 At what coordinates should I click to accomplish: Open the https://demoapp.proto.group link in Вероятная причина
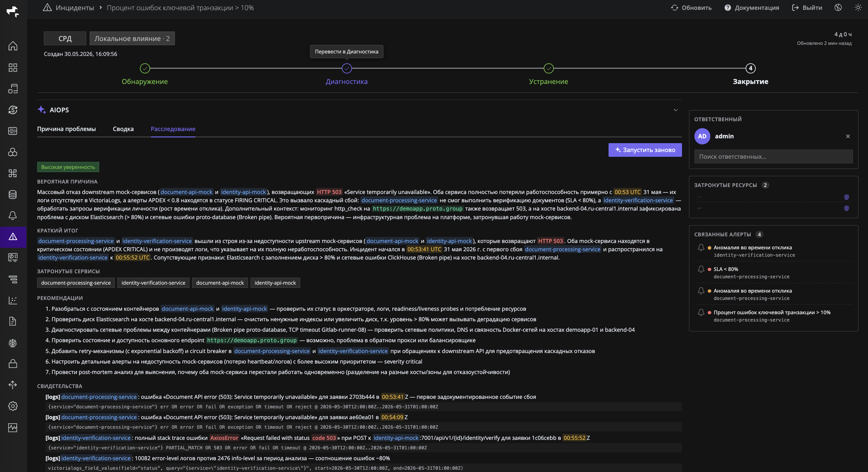[417, 209]
